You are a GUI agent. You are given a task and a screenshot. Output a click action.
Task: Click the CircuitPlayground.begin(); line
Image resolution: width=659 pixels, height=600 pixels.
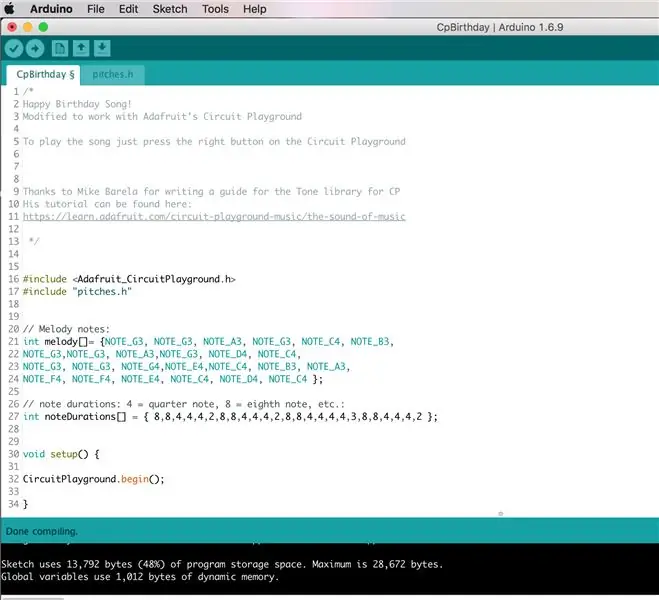tap(93, 479)
